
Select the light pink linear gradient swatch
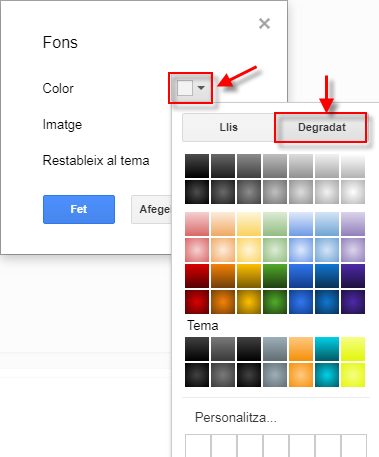pyautogui.click(x=197, y=224)
